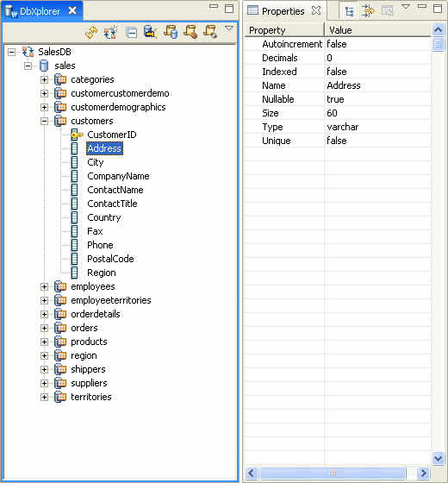Select the PostalCode column
This screenshot has width=448, height=483.
tap(111, 259)
